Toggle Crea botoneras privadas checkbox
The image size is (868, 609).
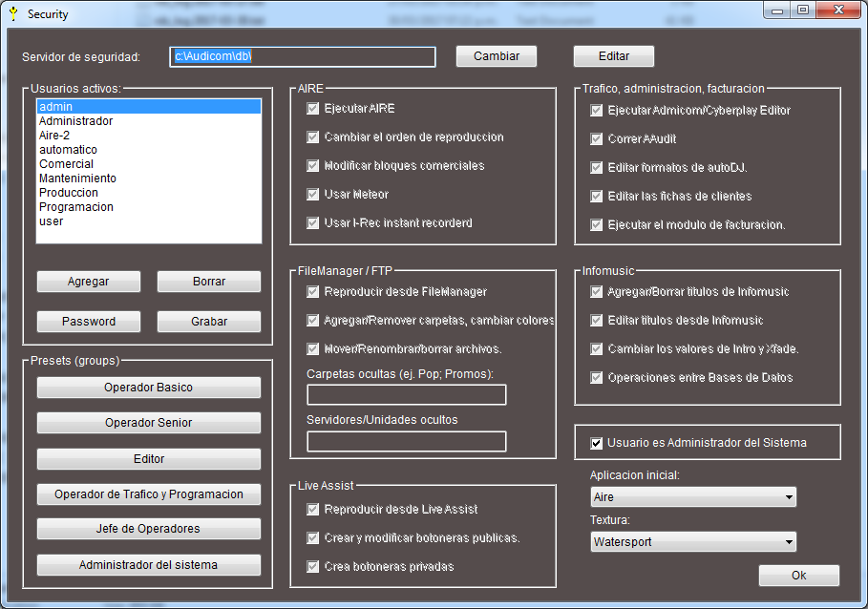point(313,566)
